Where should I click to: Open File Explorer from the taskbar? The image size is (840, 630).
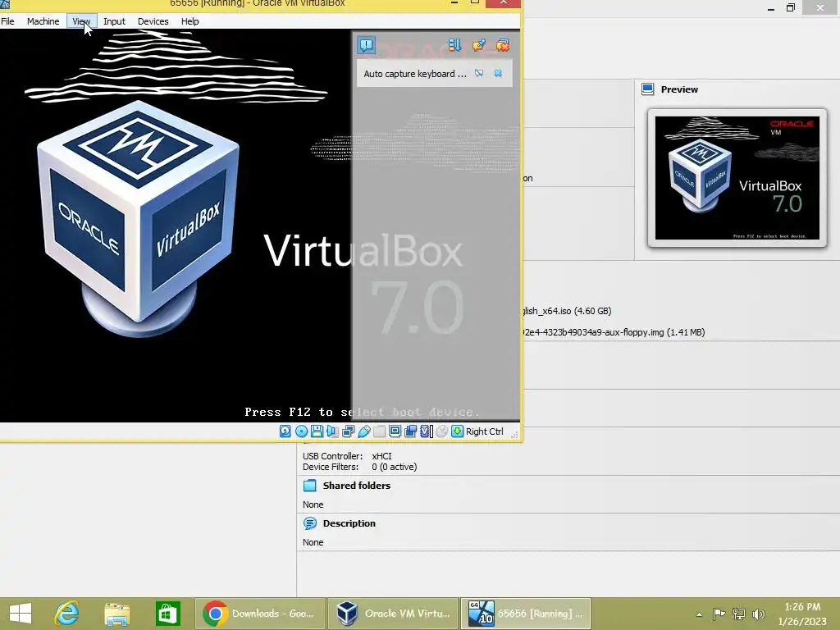coord(116,614)
